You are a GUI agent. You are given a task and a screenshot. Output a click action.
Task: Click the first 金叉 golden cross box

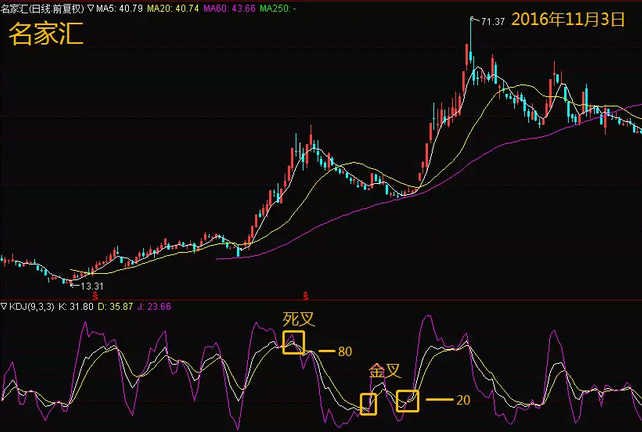pyautogui.click(x=368, y=404)
